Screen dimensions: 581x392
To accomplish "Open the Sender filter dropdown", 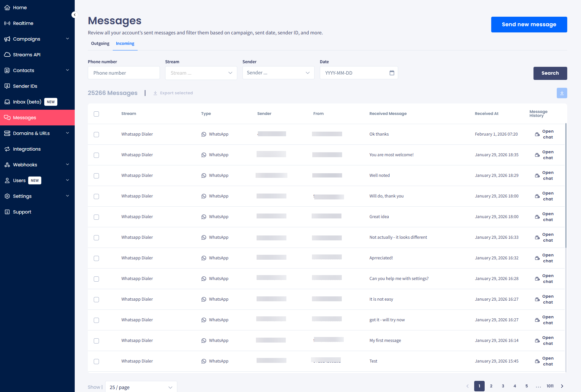I will click(278, 72).
